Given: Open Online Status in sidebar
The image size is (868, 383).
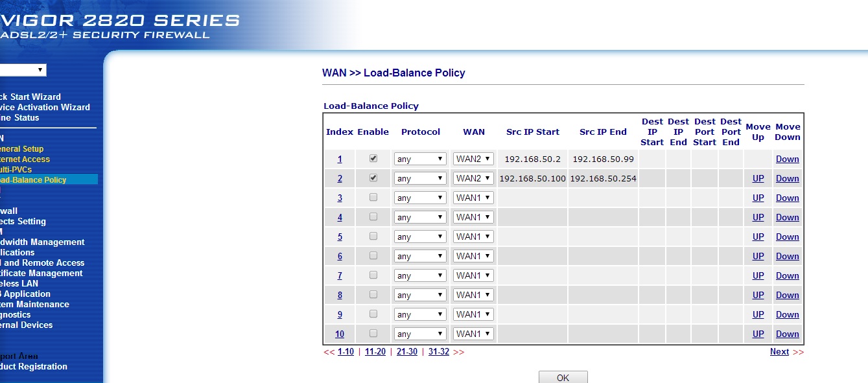Looking at the screenshot, I should pos(19,117).
